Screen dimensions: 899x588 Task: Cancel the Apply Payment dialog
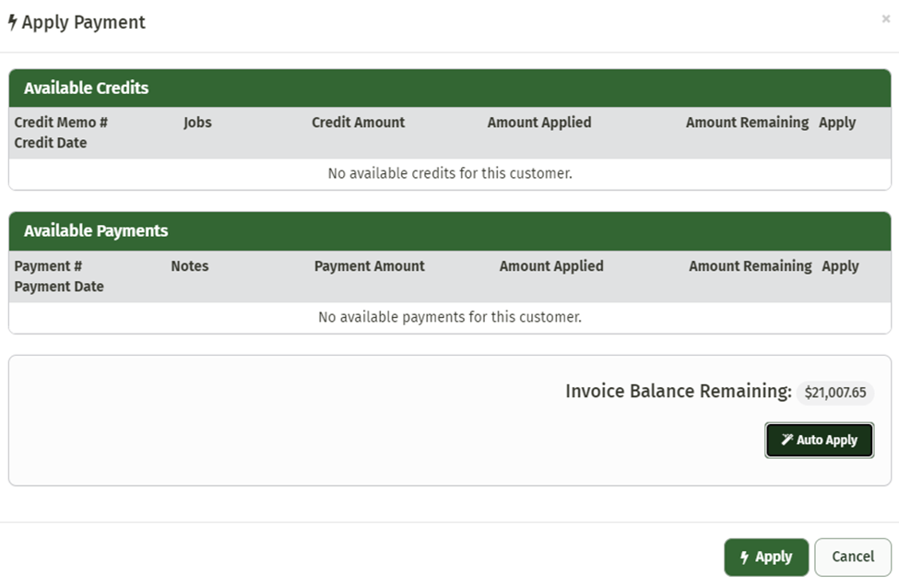coord(852,557)
